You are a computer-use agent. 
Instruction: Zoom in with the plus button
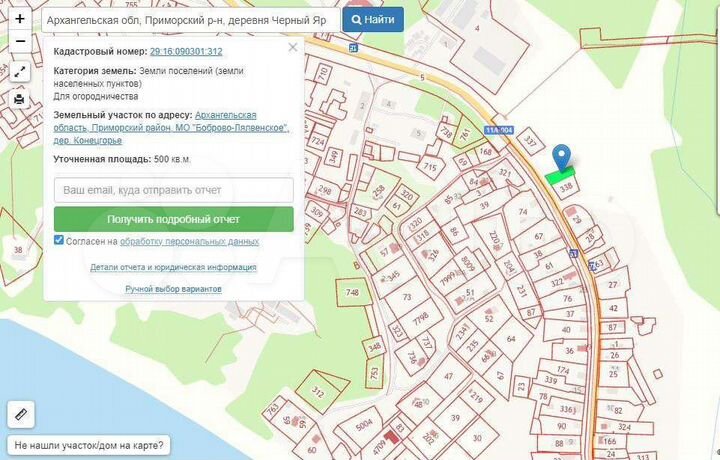[20, 19]
